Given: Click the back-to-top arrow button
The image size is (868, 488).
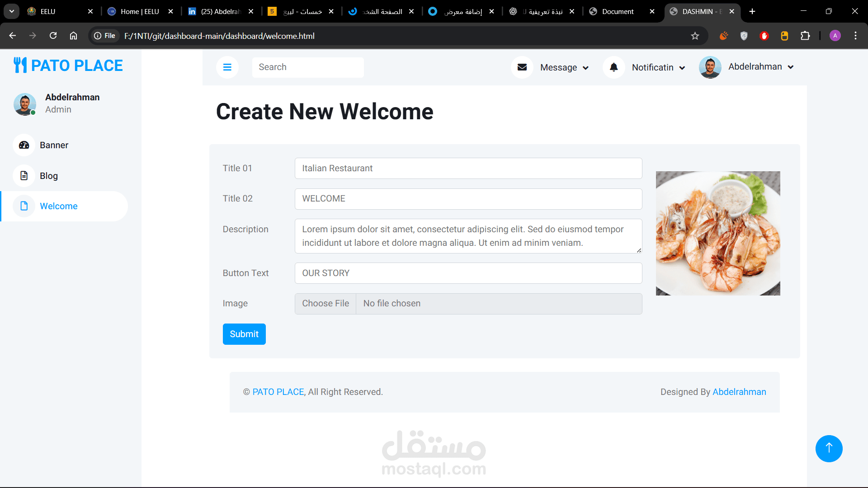Looking at the screenshot, I should point(829,448).
